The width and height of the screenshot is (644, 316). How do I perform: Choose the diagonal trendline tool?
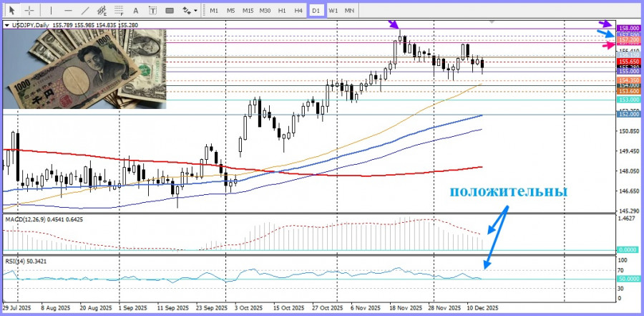pyautogui.click(x=86, y=10)
